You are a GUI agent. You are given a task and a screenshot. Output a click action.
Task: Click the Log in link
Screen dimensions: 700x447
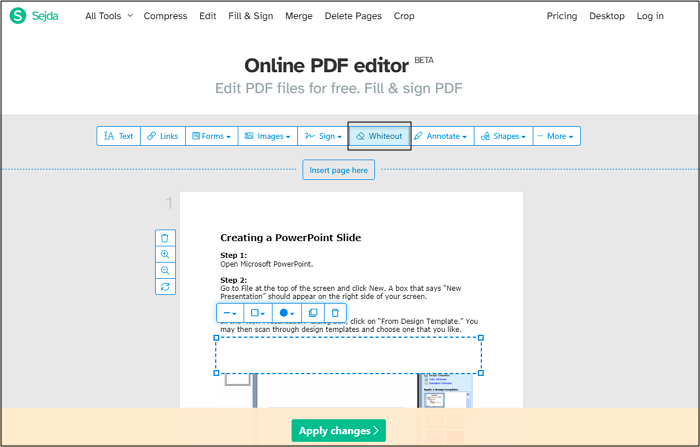[650, 16]
